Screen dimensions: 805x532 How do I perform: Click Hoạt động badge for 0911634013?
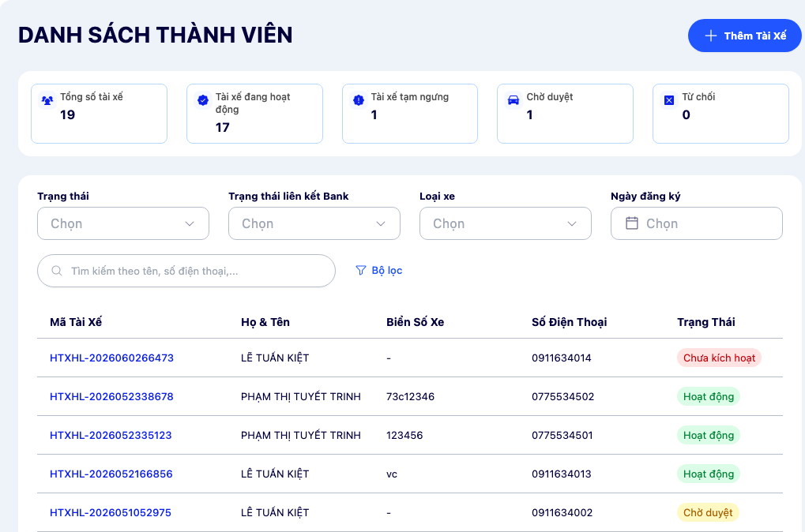coord(709,474)
